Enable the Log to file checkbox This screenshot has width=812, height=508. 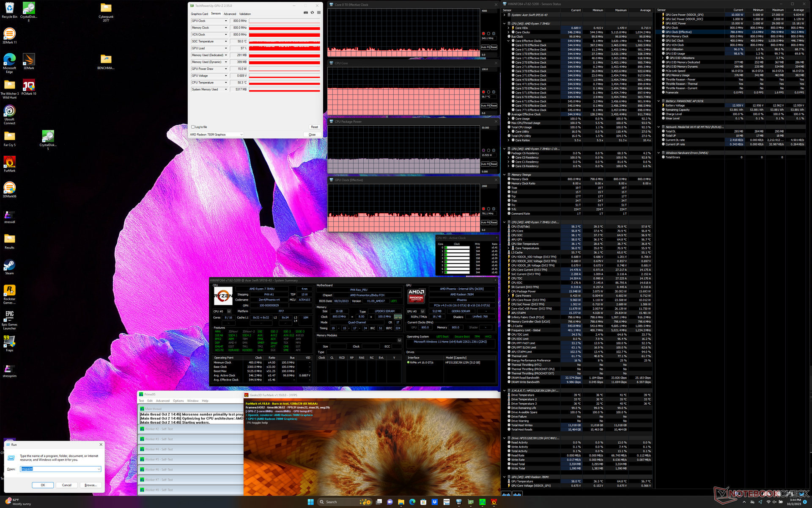(x=193, y=127)
